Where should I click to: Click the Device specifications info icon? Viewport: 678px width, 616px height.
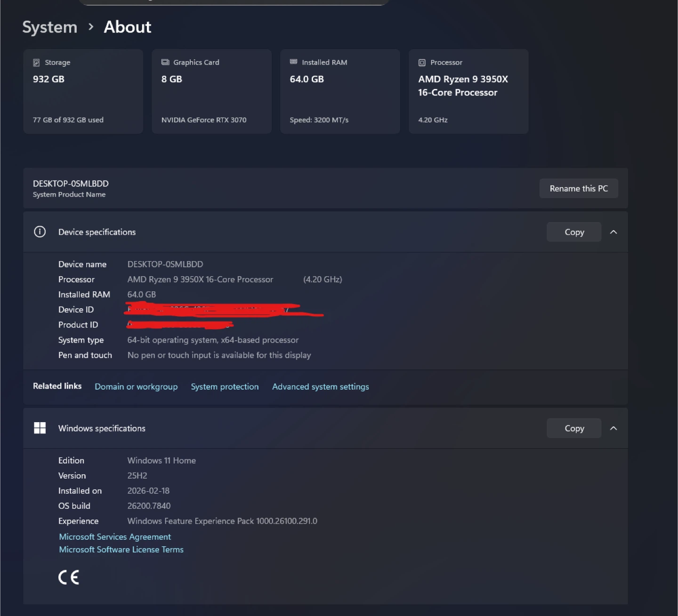40,232
